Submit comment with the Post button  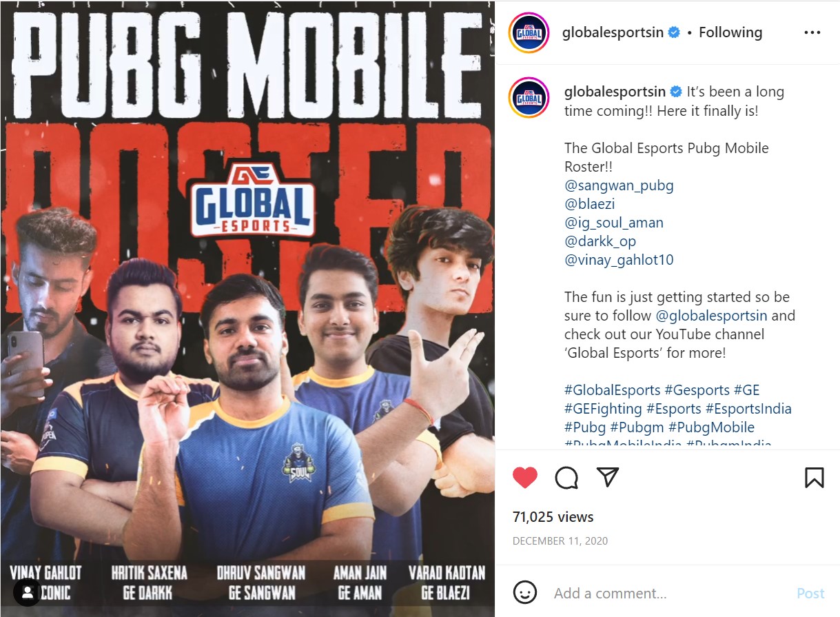coord(810,594)
